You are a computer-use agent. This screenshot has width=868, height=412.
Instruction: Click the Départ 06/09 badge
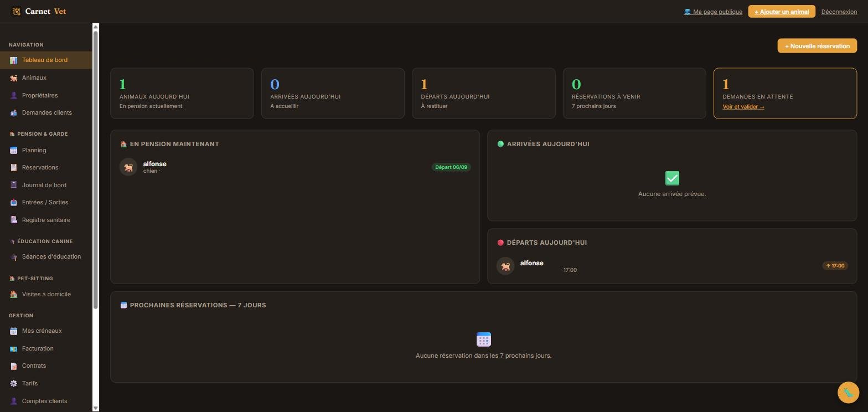coord(451,167)
